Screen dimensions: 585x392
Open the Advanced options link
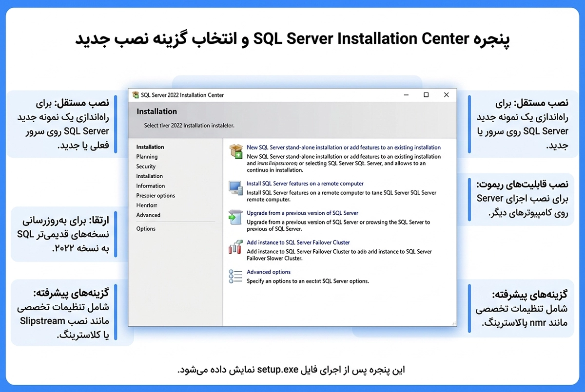click(x=269, y=272)
